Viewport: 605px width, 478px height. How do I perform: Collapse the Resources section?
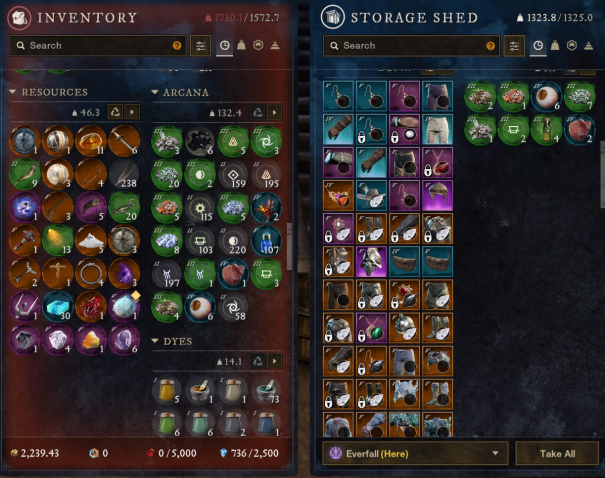(x=13, y=92)
